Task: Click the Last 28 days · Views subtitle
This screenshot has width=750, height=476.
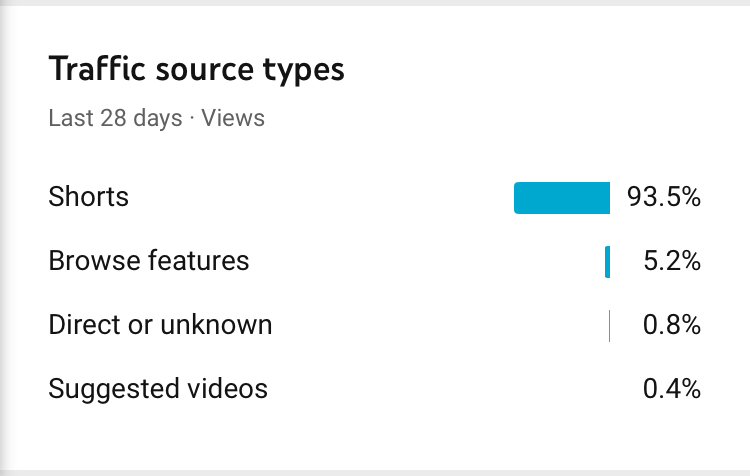Action: coord(156,118)
